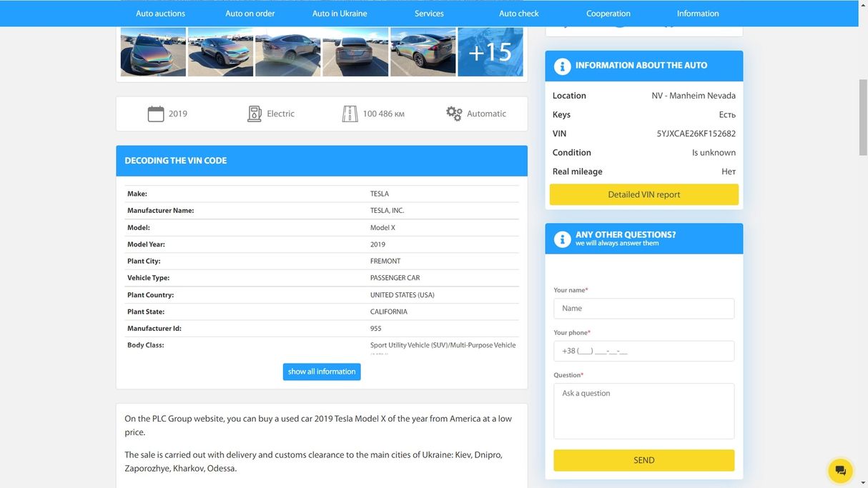Click the transmission gears icon
This screenshot has height=488, width=868.
click(454, 114)
